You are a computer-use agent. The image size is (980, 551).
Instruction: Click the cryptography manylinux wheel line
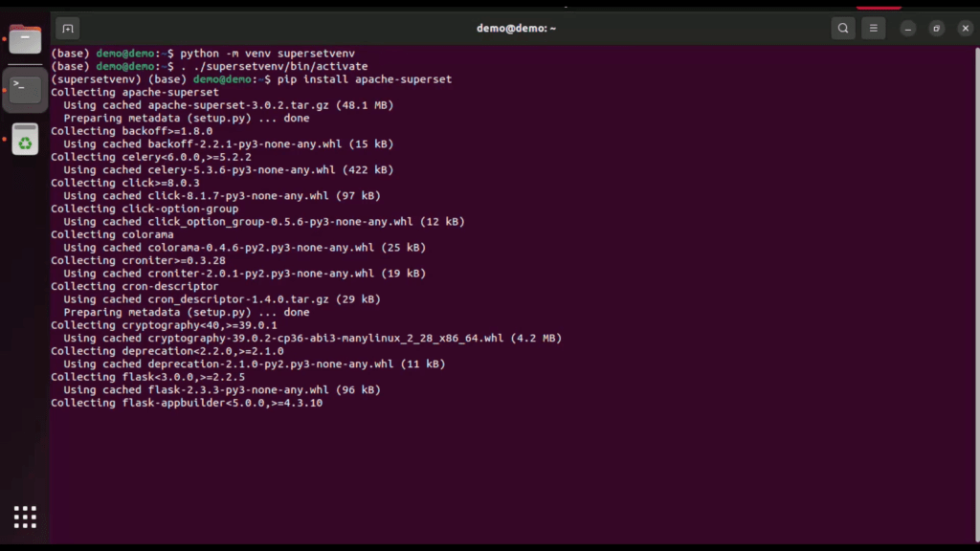point(312,338)
